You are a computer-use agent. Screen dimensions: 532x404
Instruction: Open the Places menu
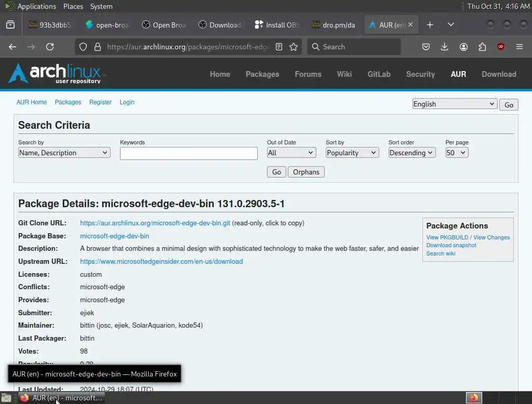(x=73, y=6)
